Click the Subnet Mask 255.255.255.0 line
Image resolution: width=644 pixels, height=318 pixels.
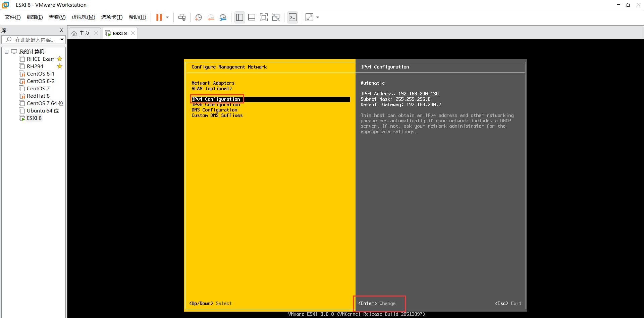[395, 99]
